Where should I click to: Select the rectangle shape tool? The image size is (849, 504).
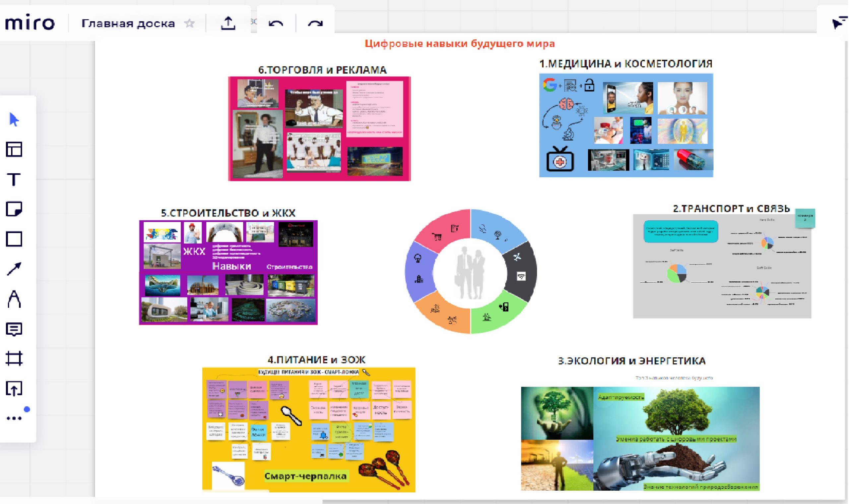pos(14,239)
